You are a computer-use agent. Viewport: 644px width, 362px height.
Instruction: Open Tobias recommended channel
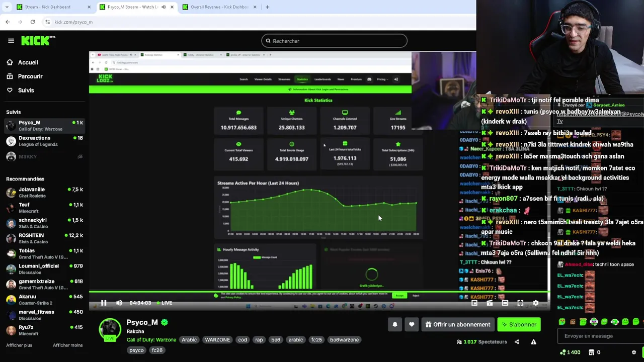(x=44, y=253)
